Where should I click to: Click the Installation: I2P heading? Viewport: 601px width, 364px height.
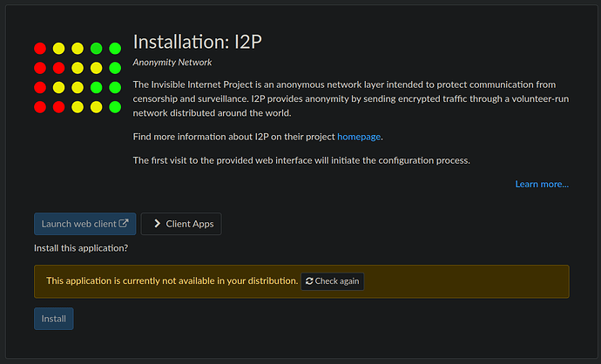[x=198, y=42]
